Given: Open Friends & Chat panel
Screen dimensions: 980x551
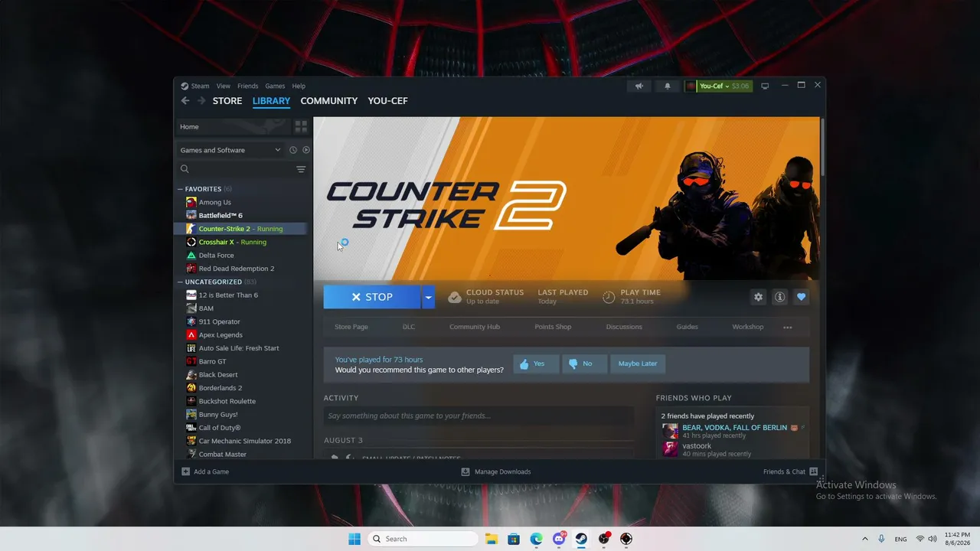Looking at the screenshot, I should click(790, 471).
